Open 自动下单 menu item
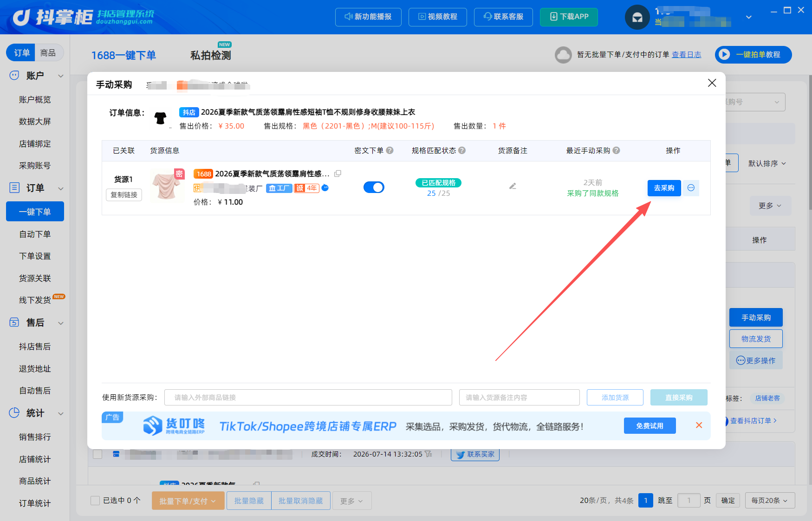 point(35,234)
